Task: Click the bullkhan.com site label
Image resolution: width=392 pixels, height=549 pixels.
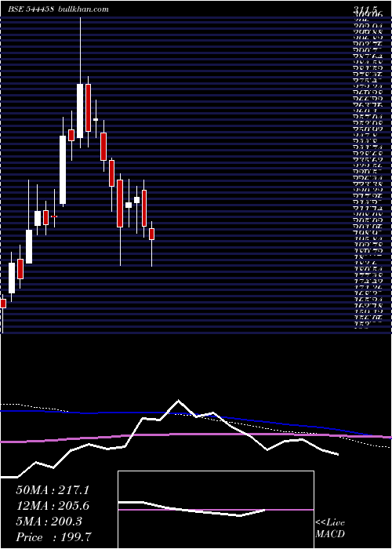Action: 82,9
